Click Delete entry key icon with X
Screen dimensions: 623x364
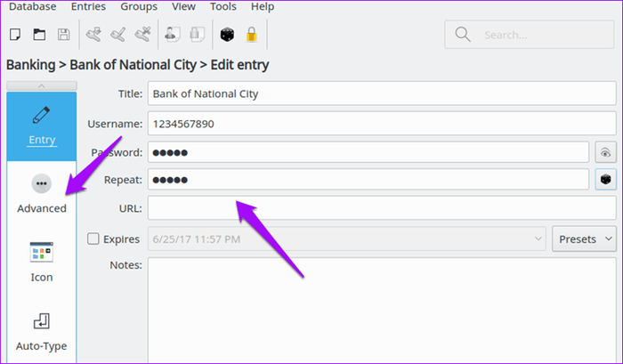[143, 35]
